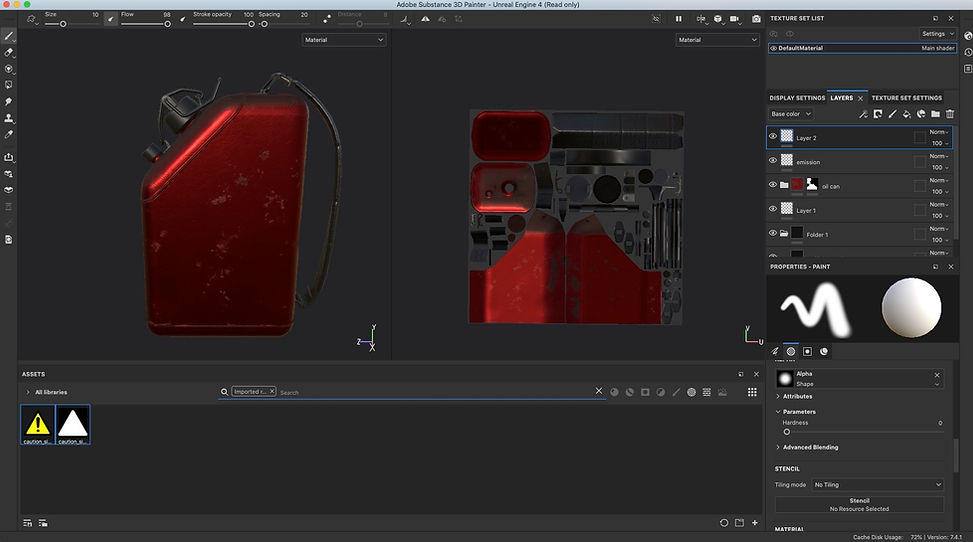The height and width of the screenshot is (542, 973).
Task: Toggle Flow pen pressure button
Action: point(182,19)
